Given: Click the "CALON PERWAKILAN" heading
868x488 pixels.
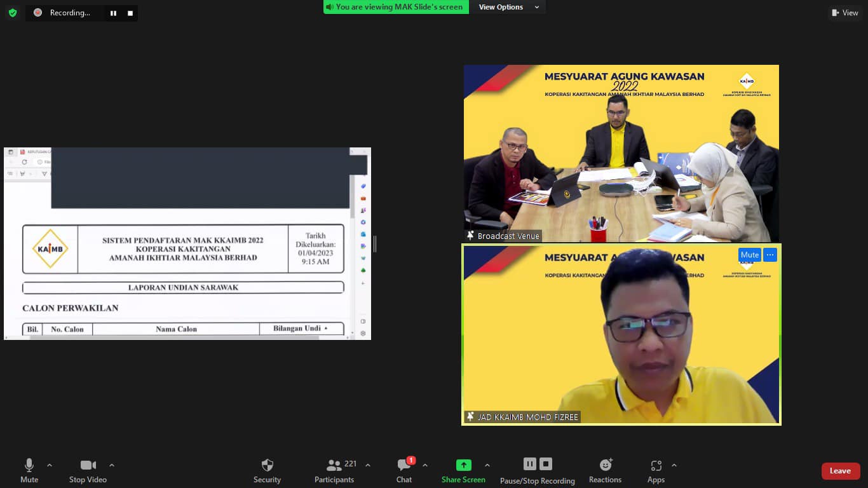Looking at the screenshot, I should 71,308.
